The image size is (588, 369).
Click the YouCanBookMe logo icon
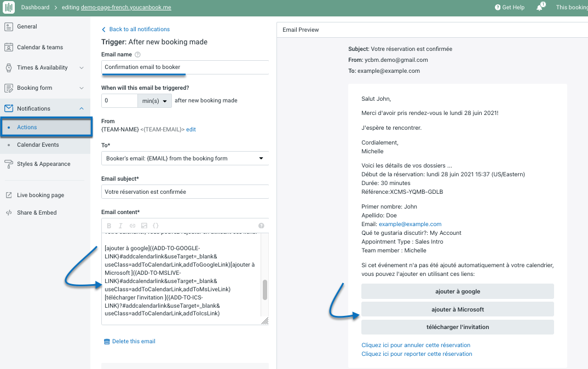click(x=8, y=7)
